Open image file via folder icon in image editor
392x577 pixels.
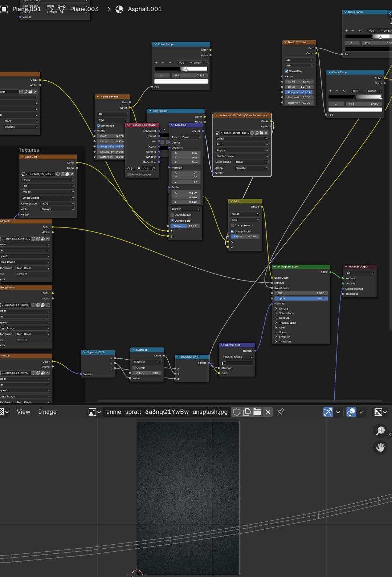pyautogui.click(x=257, y=412)
